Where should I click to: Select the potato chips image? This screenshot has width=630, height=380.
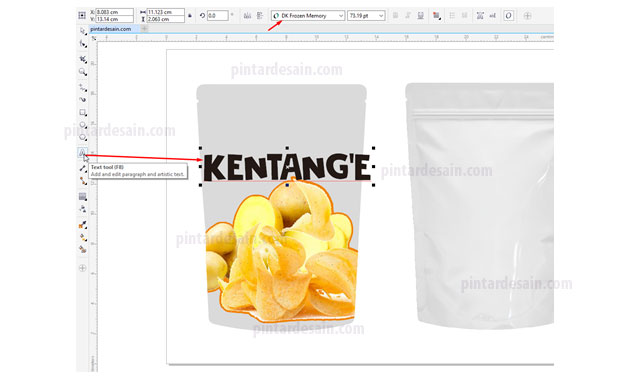(281, 251)
